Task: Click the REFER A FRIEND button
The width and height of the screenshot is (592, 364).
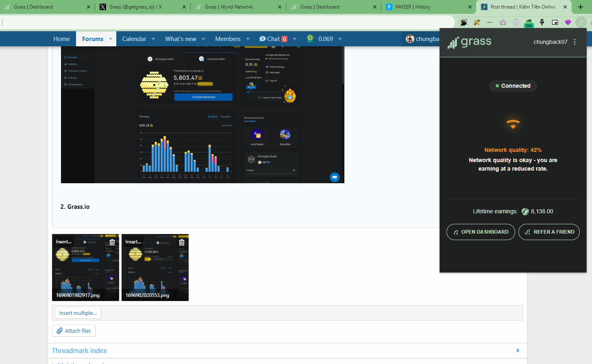Action: click(x=549, y=232)
